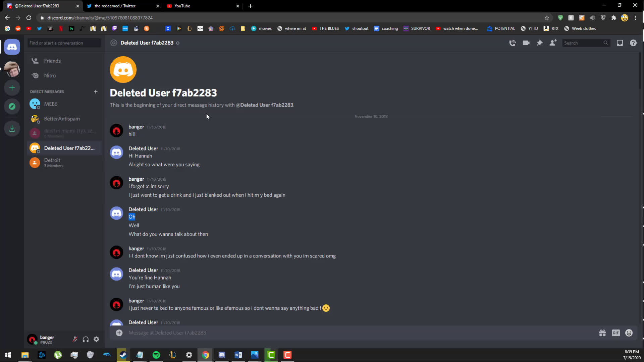Image resolution: width=644 pixels, height=362 pixels.
Task: Open pinned messages icon
Action: (x=539, y=43)
